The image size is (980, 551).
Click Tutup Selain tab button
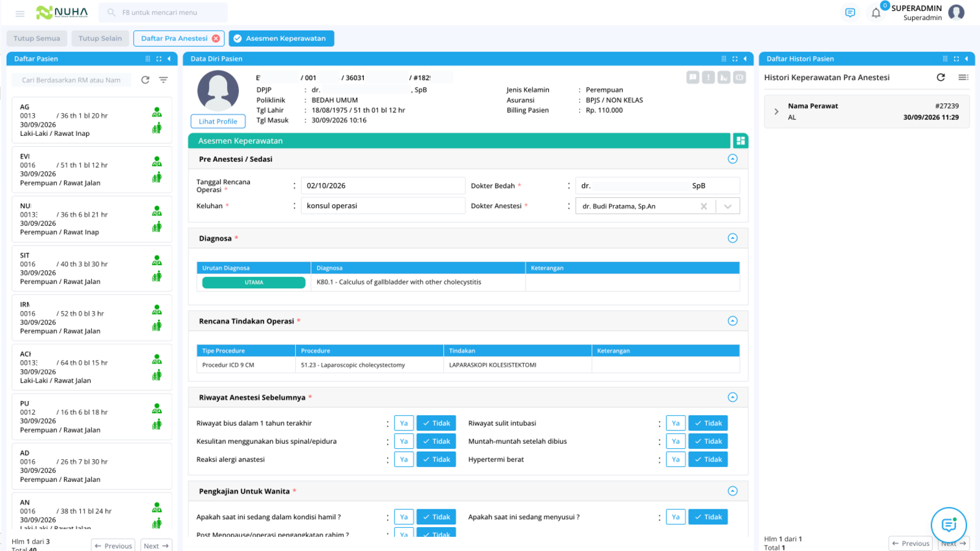[x=100, y=38]
